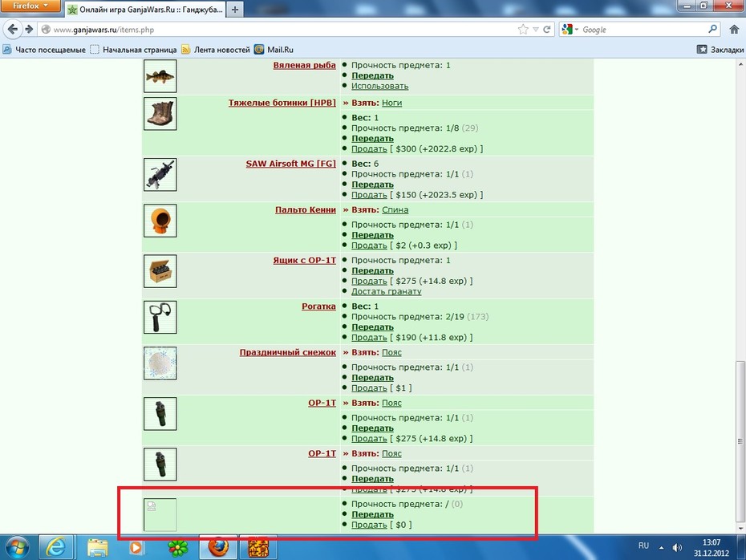Screen dimensions: 746x560
Task: Click Продать for Рогатка $190
Action: [x=369, y=338]
